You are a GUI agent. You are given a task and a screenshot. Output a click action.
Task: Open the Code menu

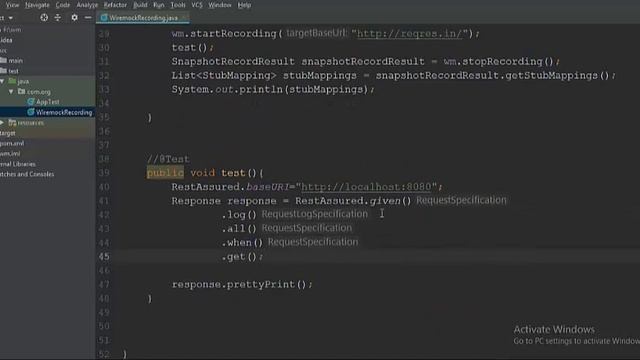pyautogui.click(x=62, y=5)
